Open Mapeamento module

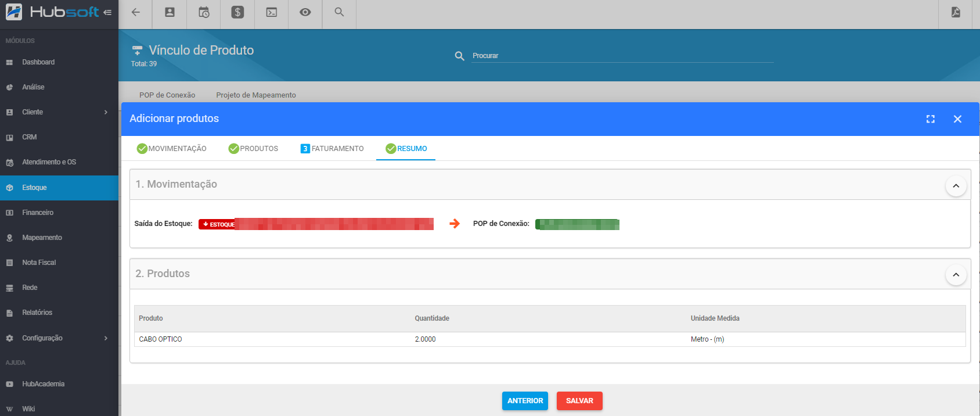[x=42, y=238]
